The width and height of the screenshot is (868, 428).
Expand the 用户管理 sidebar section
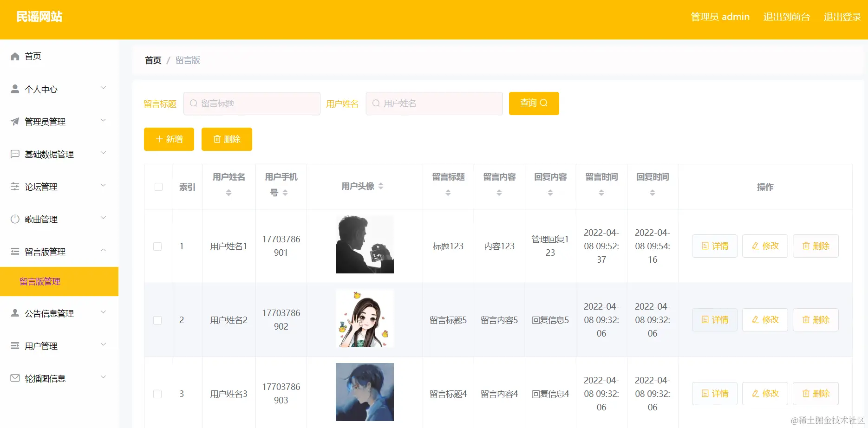pyautogui.click(x=103, y=344)
